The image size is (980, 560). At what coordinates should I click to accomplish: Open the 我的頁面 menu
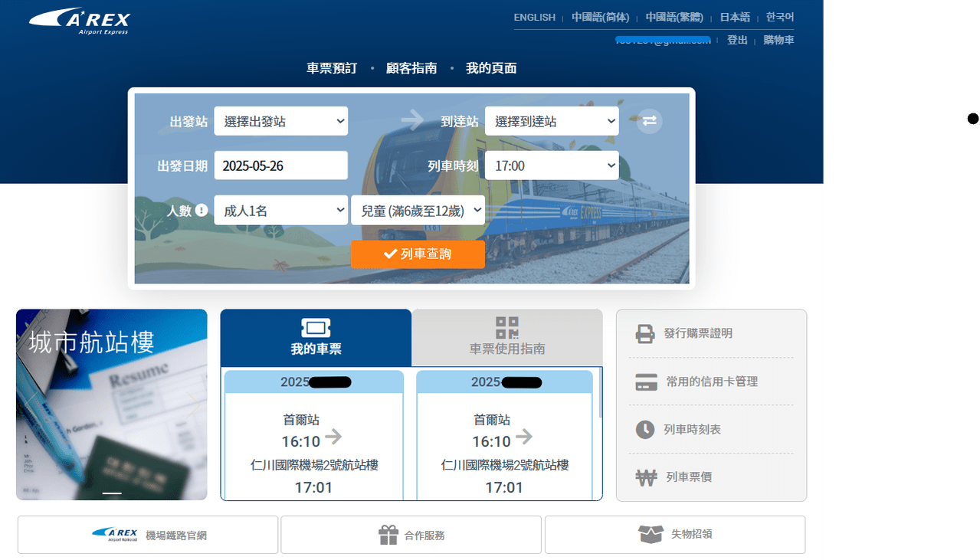(491, 68)
